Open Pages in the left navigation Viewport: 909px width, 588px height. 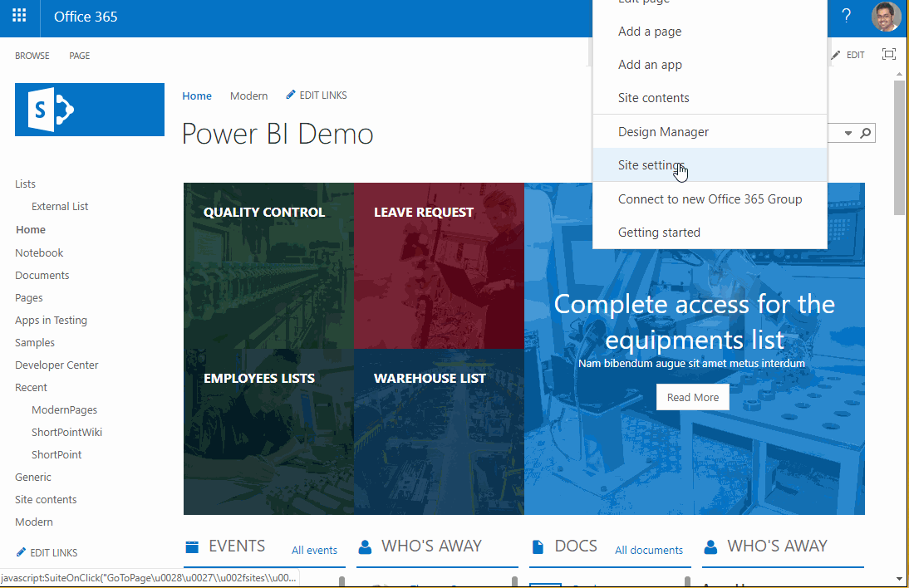click(29, 298)
